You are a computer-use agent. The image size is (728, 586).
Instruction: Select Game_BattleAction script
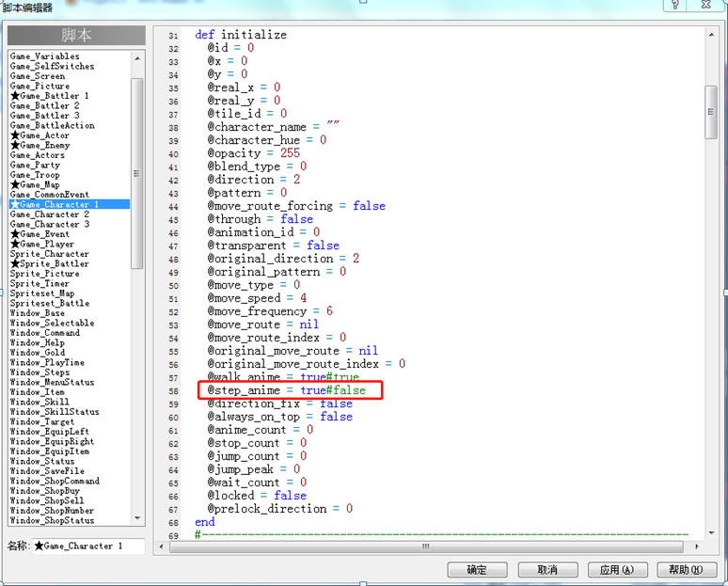click(53, 125)
